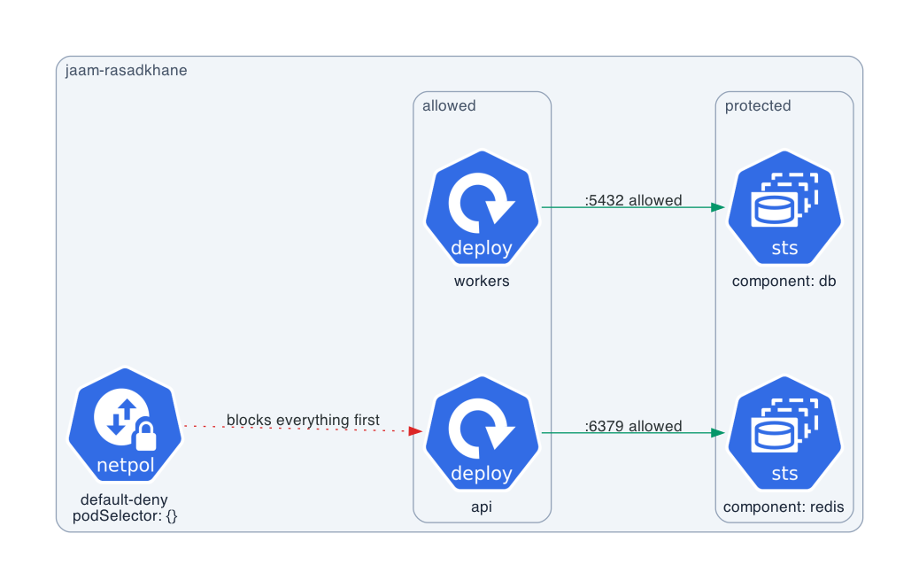Select the "api" node caption
919x588 pixels.
[482, 507]
